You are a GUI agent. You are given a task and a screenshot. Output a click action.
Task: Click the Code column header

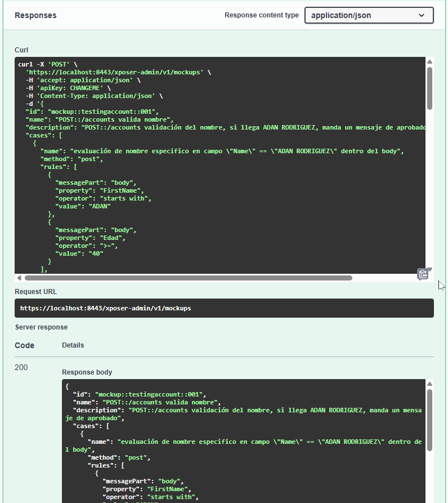coord(24,345)
